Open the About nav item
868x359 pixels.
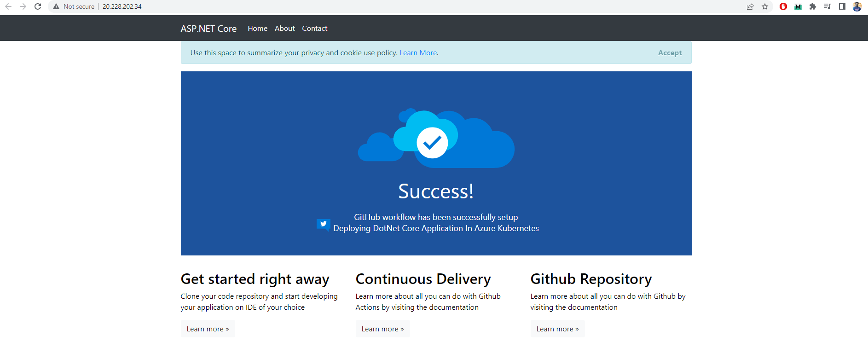tap(285, 29)
